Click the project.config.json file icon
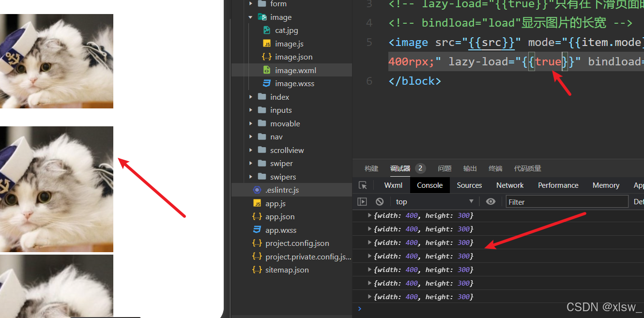Image resolution: width=644 pixels, height=318 pixels. (257, 243)
